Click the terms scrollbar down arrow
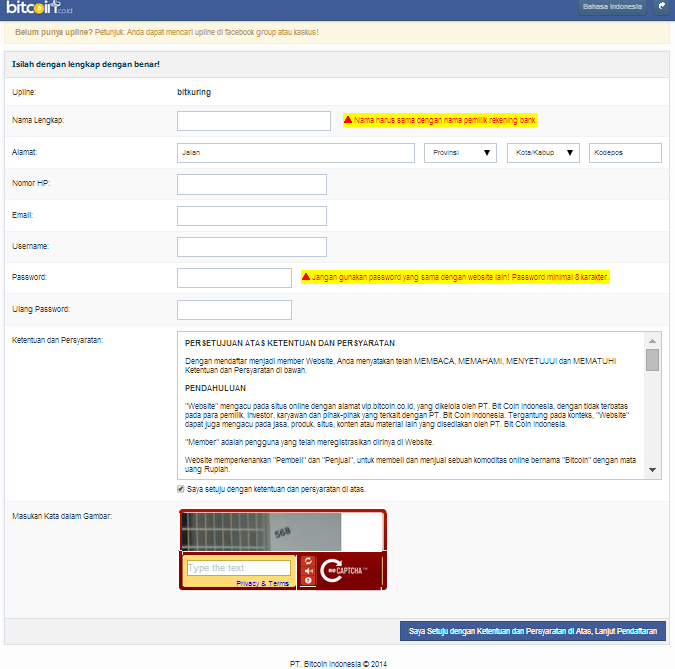This screenshot has width=675, height=669. 652,470
